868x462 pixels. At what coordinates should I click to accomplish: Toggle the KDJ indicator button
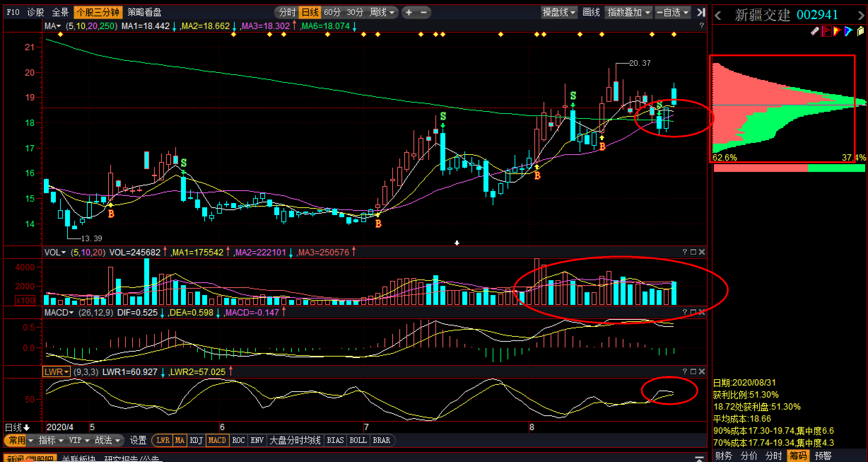tap(196, 440)
